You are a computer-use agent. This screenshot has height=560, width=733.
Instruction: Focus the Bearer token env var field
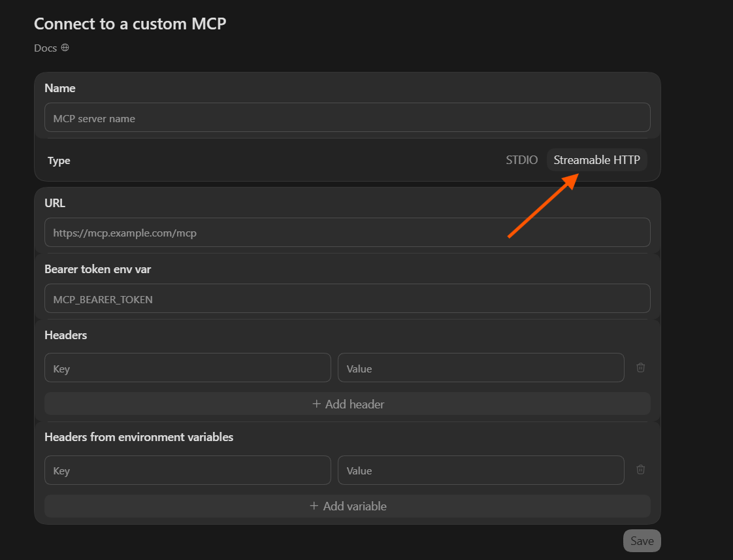(348, 298)
